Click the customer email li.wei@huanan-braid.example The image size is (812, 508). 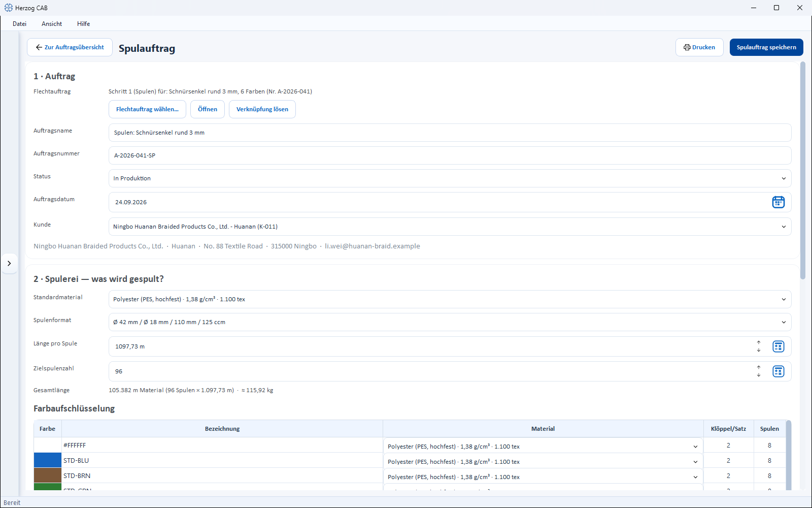[373, 246]
